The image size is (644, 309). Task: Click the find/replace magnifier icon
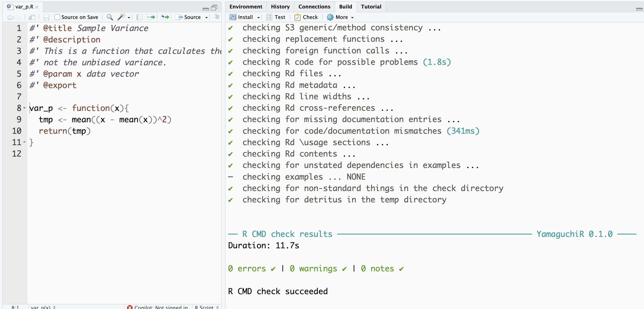click(x=110, y=17)
